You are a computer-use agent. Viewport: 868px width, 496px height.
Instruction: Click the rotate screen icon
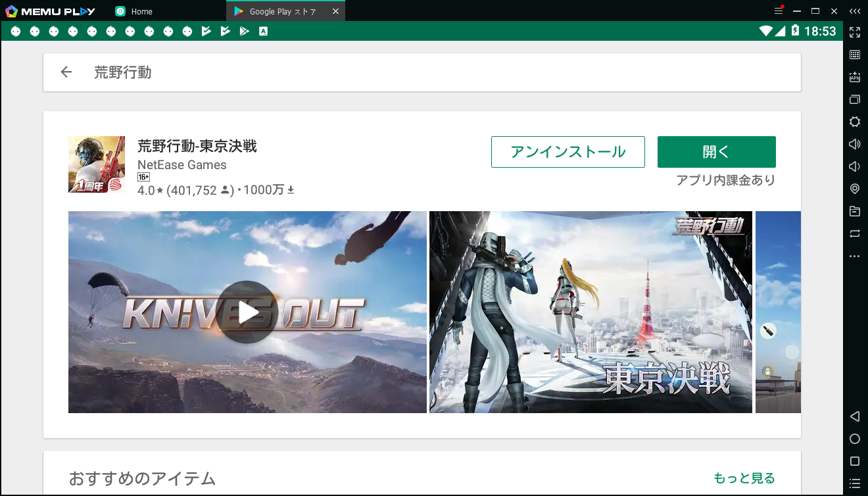855,234
